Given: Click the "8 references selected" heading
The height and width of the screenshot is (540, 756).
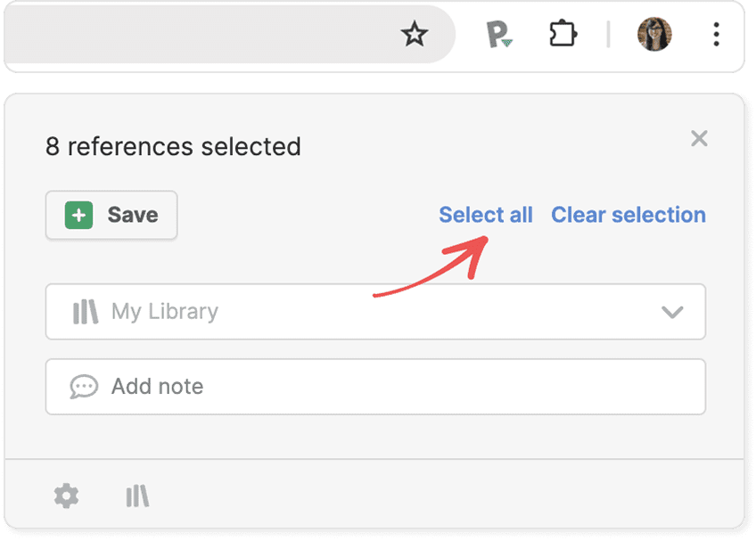Looking at the screenshot, I should tap(173, 146).
